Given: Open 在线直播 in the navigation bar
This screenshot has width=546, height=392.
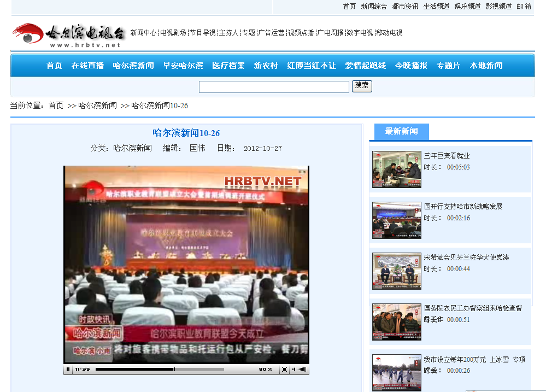Looking at the screenshot, I should [x=88, y=66].
